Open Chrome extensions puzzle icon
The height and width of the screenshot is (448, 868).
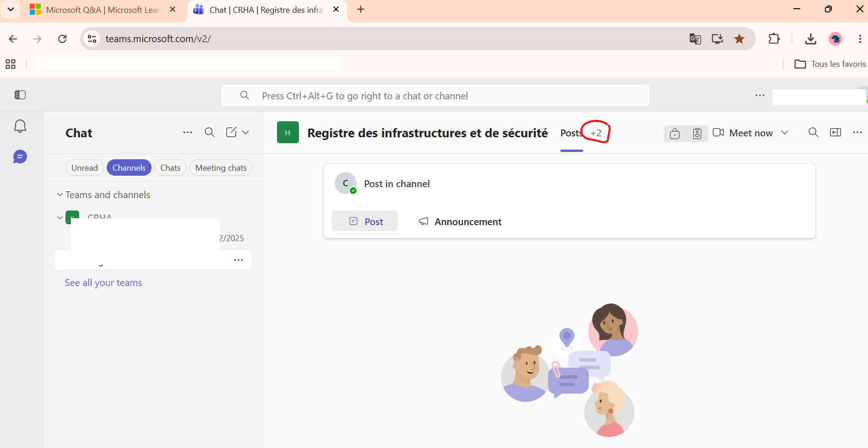[774, 39]
